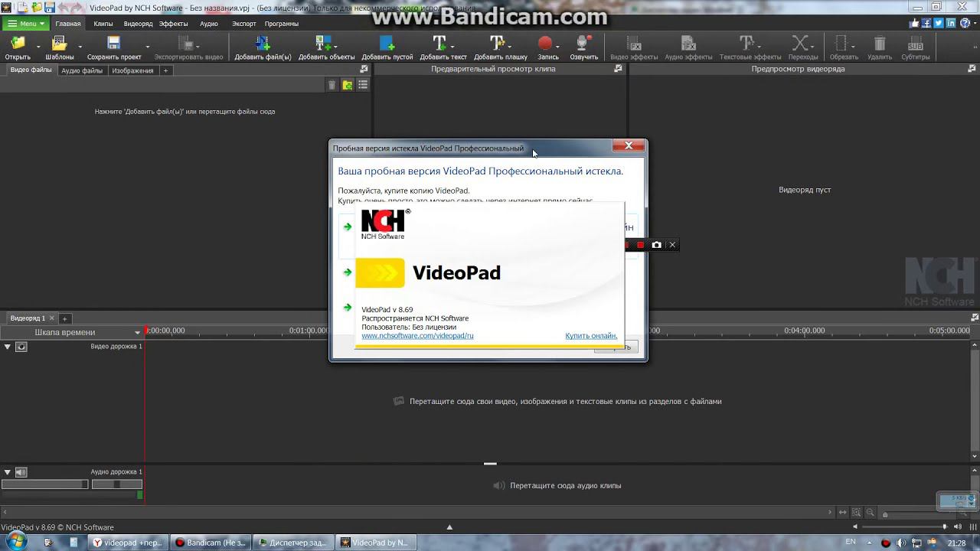Open the Windows Start button
This screenshot has width=980, height=551.
point(16,542)
